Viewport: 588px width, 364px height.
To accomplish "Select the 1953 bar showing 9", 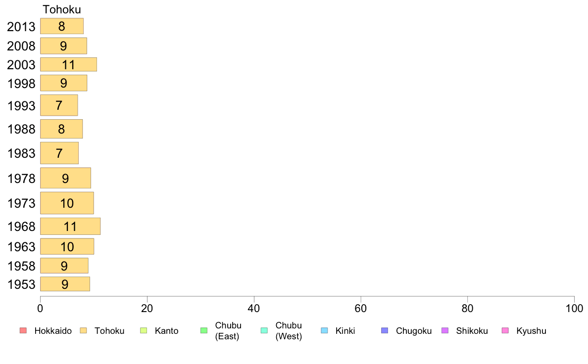I will [x=65, y=284].
